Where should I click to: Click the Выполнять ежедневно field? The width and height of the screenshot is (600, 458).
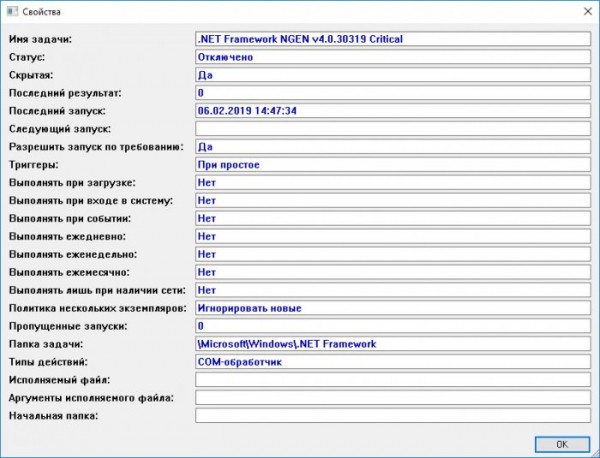point(393,237)
